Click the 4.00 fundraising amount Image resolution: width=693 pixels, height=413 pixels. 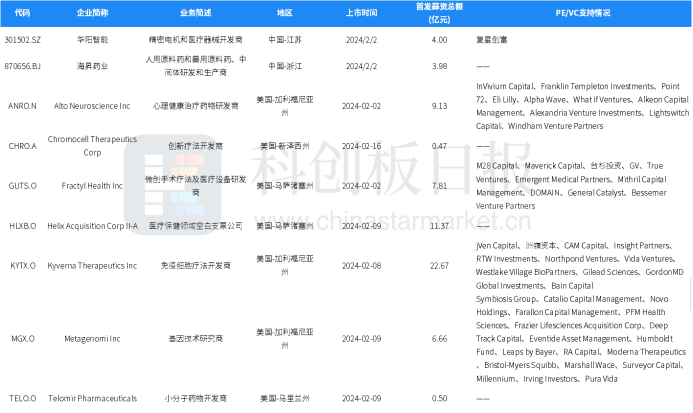(x=439, y=40)
